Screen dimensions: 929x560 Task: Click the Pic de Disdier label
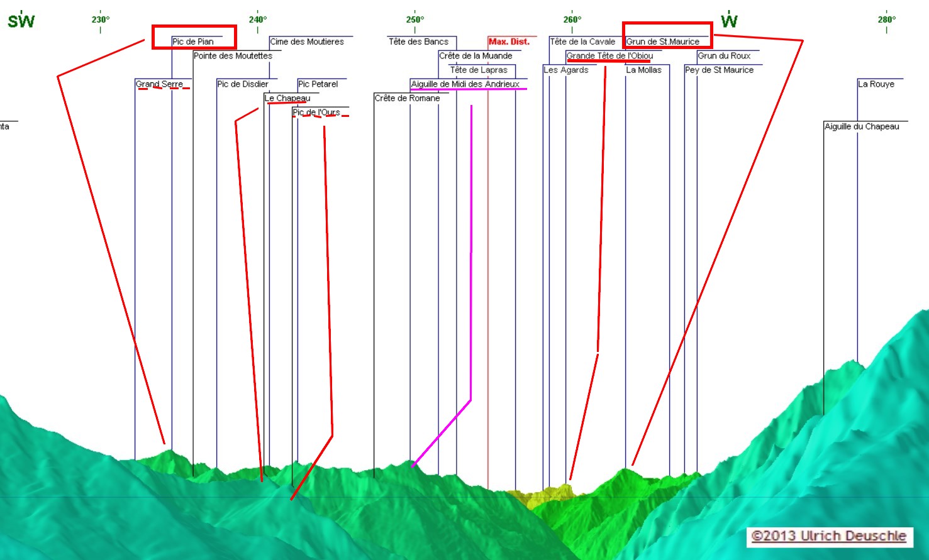pos(243,84)
